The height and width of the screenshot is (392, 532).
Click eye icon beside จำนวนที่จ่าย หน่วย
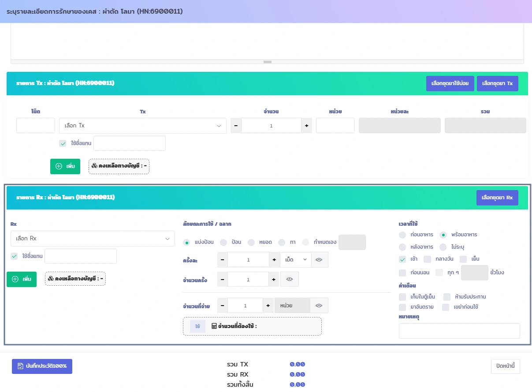coord(319,305)
